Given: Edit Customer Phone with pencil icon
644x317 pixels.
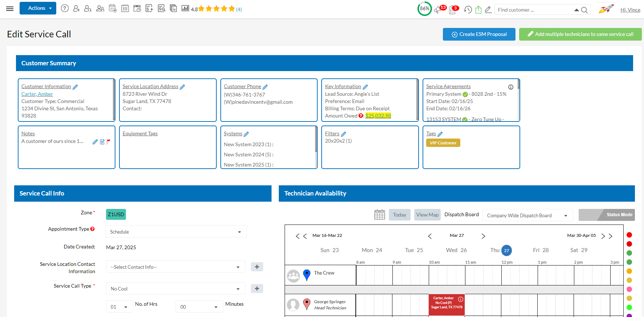Looking at the screenshot, I should click(x=265, y=87).
